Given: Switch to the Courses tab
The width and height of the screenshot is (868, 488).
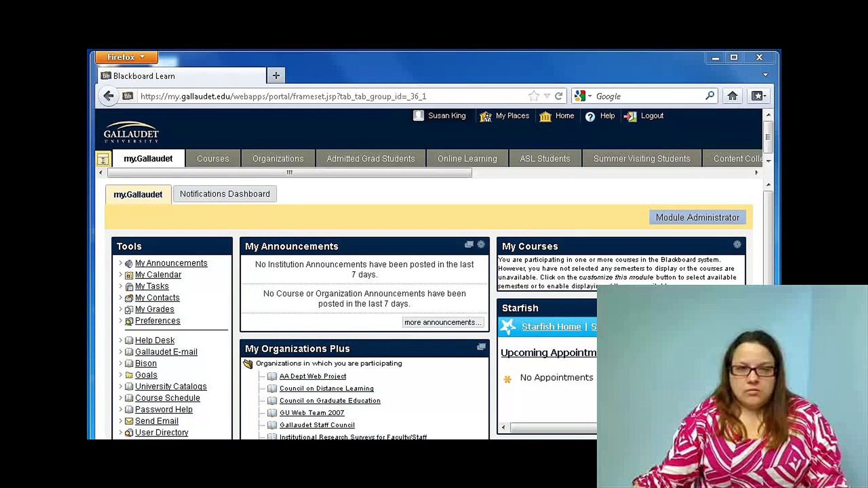Looking at the screenshot, I should coord(213,159).
